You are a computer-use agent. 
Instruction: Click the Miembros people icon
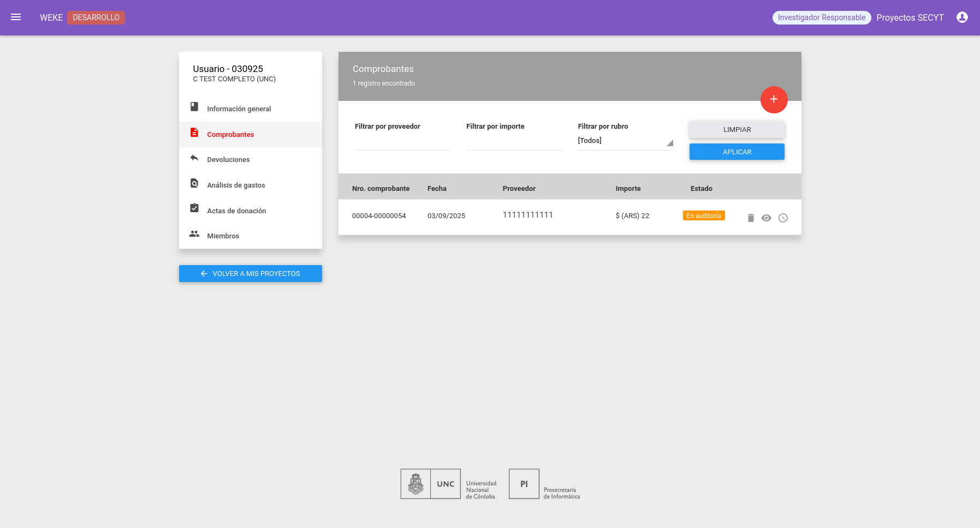[194, 233]
